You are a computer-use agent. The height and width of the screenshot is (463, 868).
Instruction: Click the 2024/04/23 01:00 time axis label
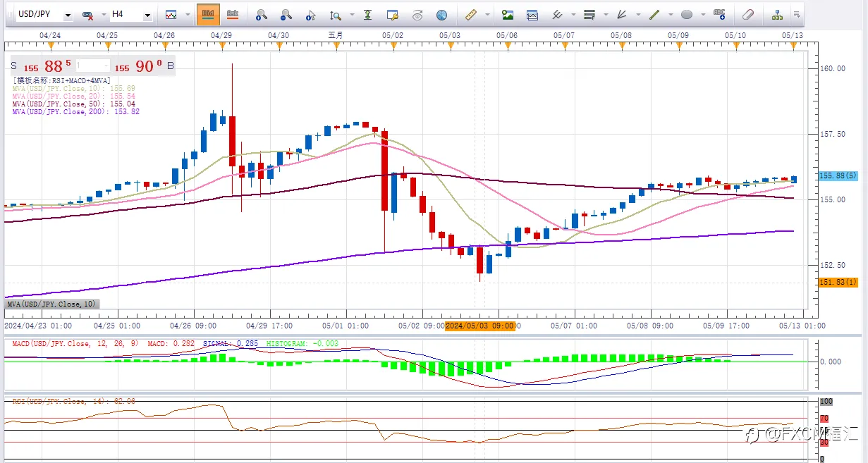click(x=37, y=326)
